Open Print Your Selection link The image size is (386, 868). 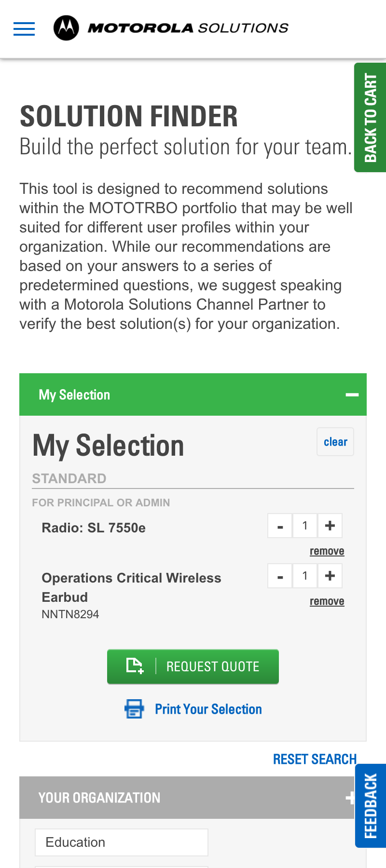208,709
